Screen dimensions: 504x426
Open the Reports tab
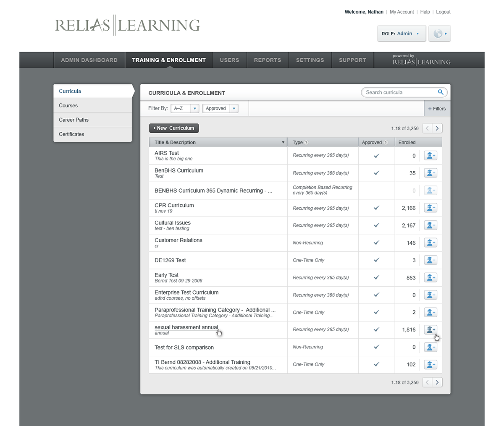(268, 60)
